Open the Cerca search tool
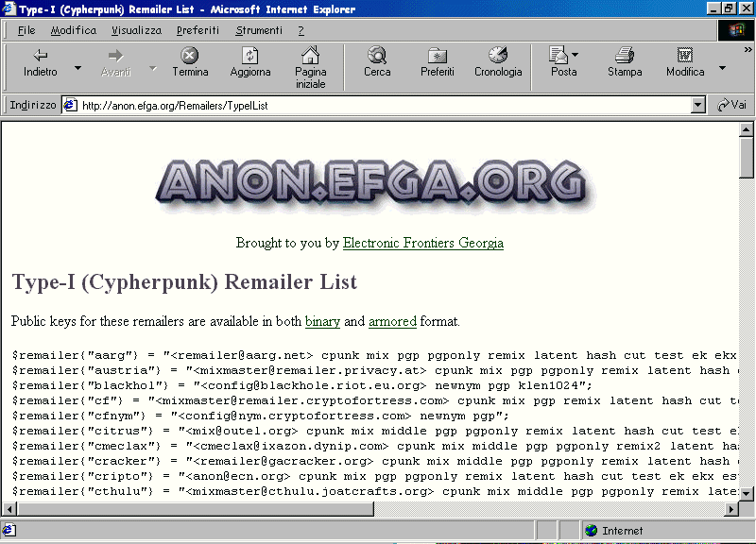Viewport: 756px width, 544px height. [377, 62]
